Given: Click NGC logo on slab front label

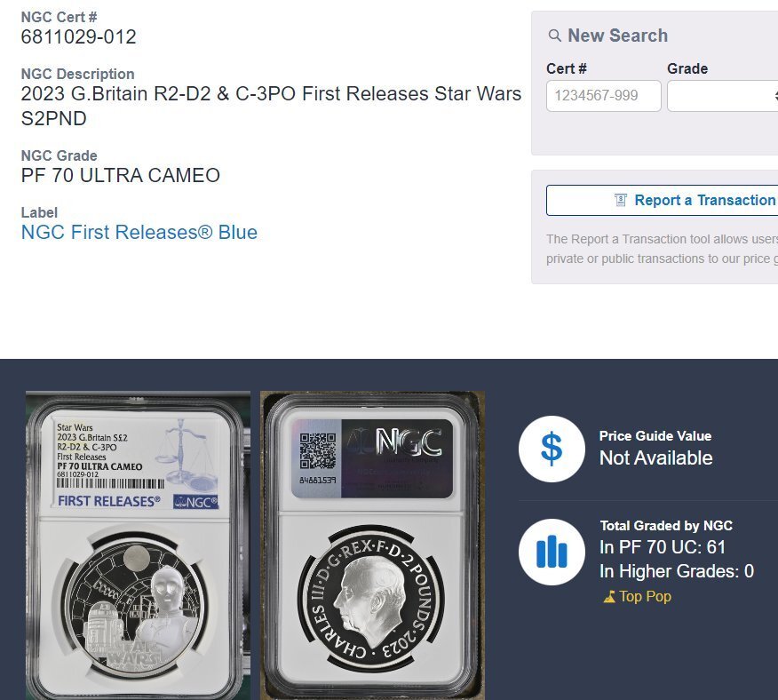Looking at the screenshot, I should [x=195, y=502].
